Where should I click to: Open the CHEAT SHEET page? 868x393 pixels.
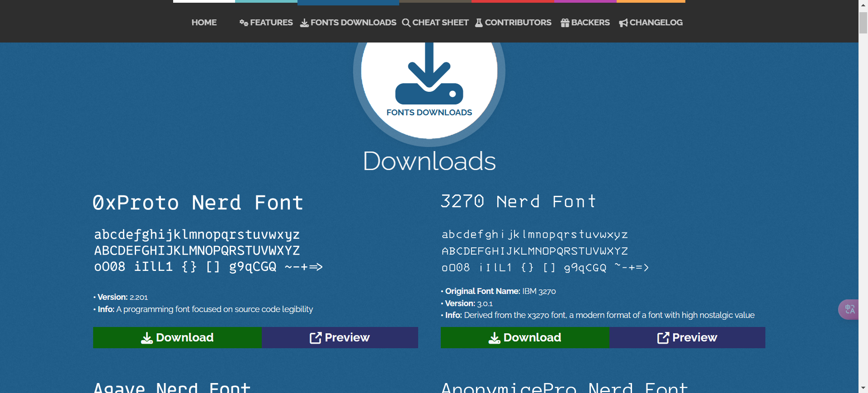point(435,23)
